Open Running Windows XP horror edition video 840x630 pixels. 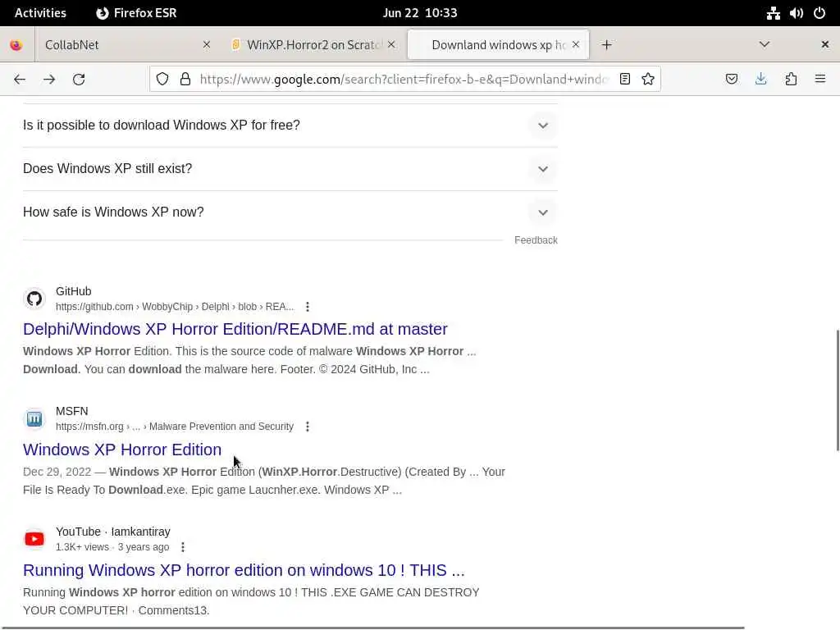point(244,571)
